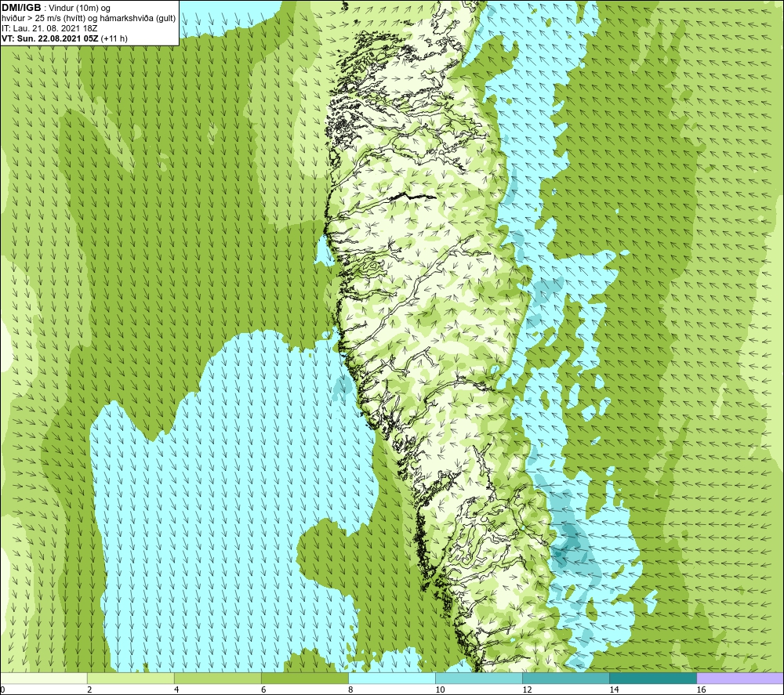Click the scale label '10'
Screen dimensions: 784x695
pos(440,690)
